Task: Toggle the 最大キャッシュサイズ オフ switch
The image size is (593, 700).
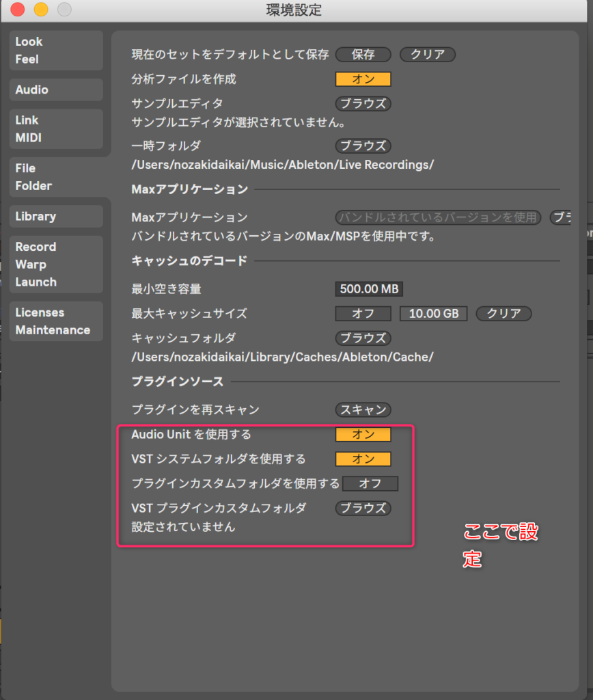Action: (363, 314)
